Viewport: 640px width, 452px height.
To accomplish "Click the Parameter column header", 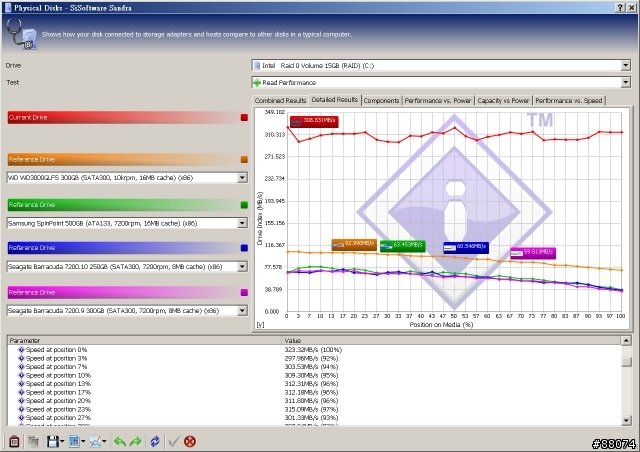I will pyautogui.click(x=144, y=340).
